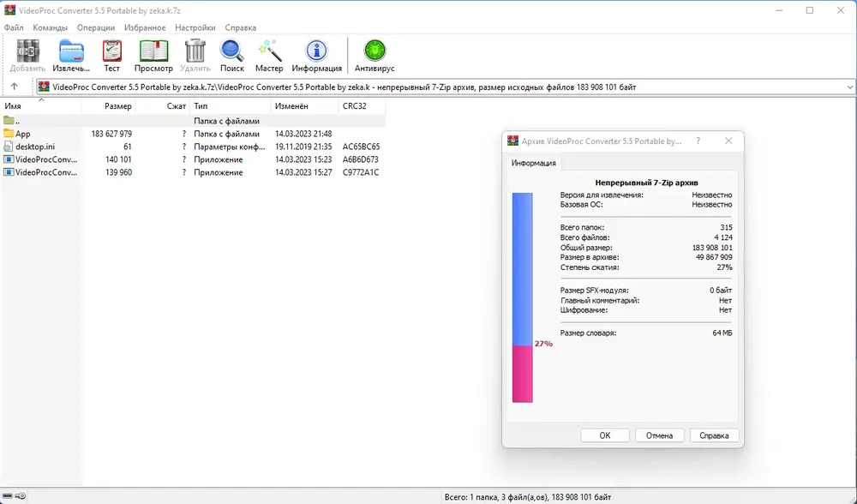Launch the Мастер wizard icon
The image size is (857, 504).
(x=269, y=55)
